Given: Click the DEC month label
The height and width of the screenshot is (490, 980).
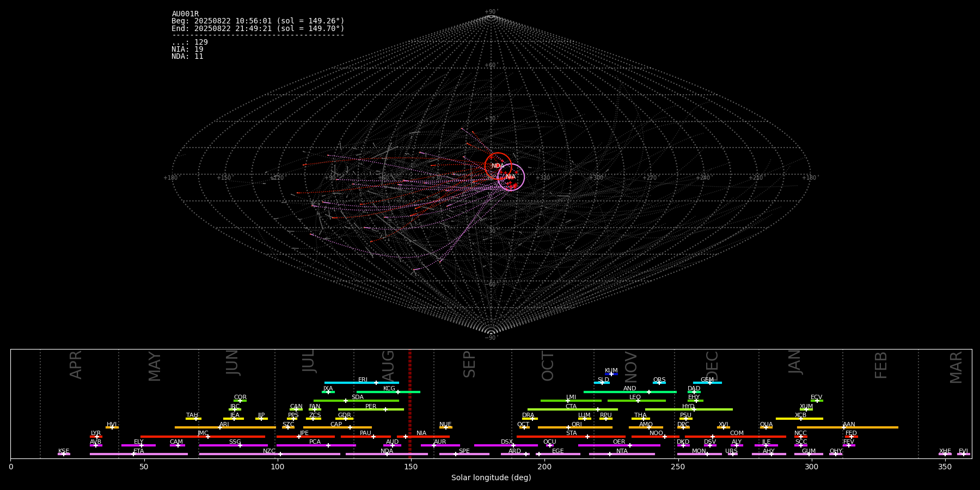Looking at the screenshot, I should [712, 366].
